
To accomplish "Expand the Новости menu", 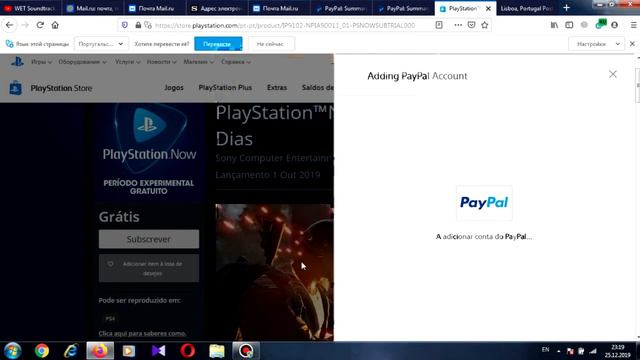I will click(x=162, y=62).
